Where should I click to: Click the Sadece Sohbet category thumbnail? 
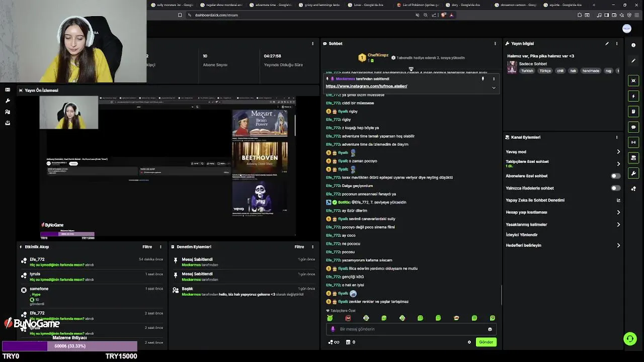click(512, 67)
